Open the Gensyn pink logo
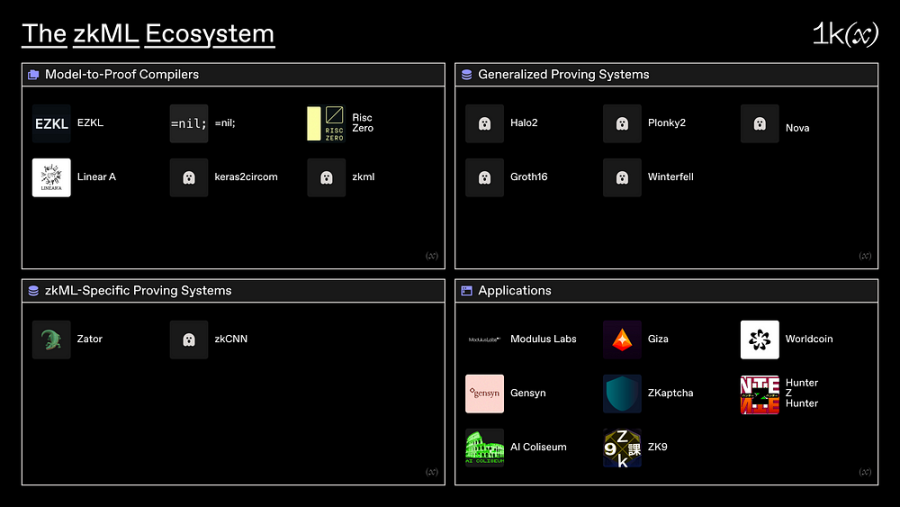This screenshot has width=900, height=507. coord(485,394)
